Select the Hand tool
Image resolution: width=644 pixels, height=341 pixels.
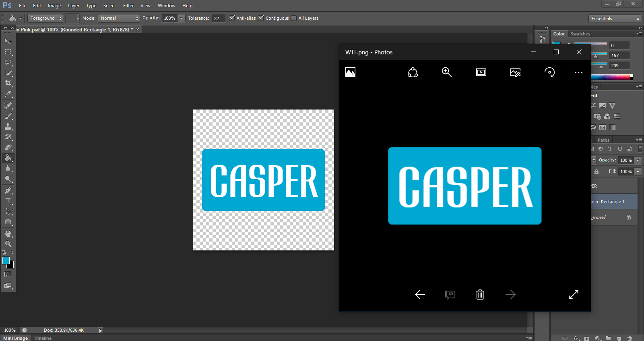pos(8,234)
